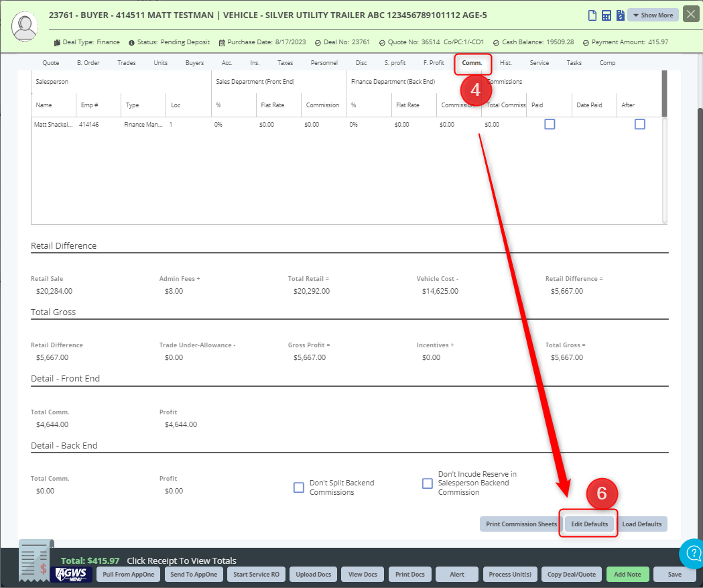Click check icon beside Quote No
Viewport: 703px width, 588px height.
pos(382,43)
